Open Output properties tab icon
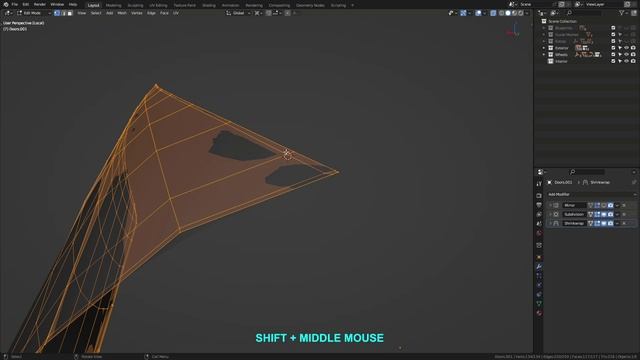Viewport: 640px width, 360px height. 539,205
